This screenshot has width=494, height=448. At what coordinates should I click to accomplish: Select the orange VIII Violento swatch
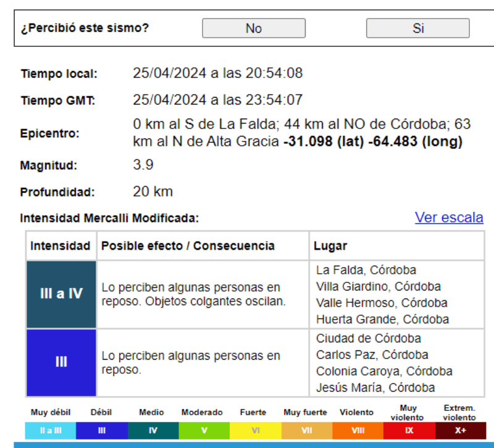358,431
